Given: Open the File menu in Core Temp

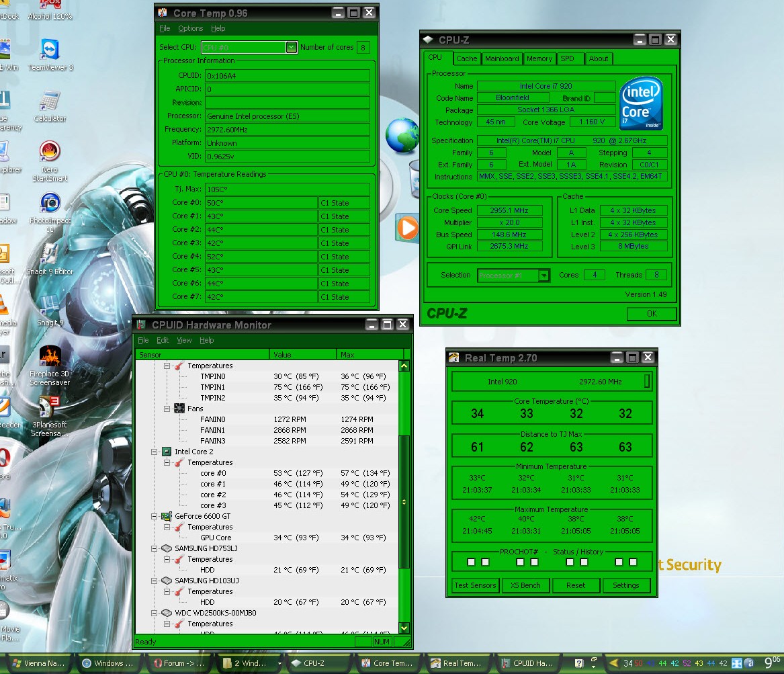Looking at the screenshot, I should point(165,28).
